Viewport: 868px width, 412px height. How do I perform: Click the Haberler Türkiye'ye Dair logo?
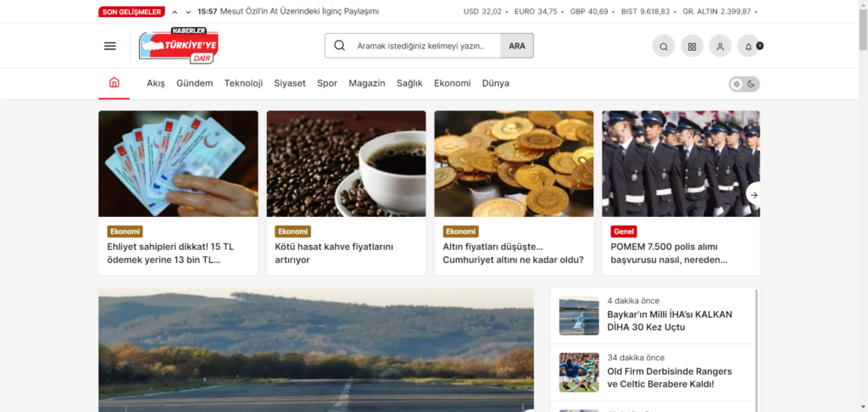pyautogui.click(x=178, y=46)
